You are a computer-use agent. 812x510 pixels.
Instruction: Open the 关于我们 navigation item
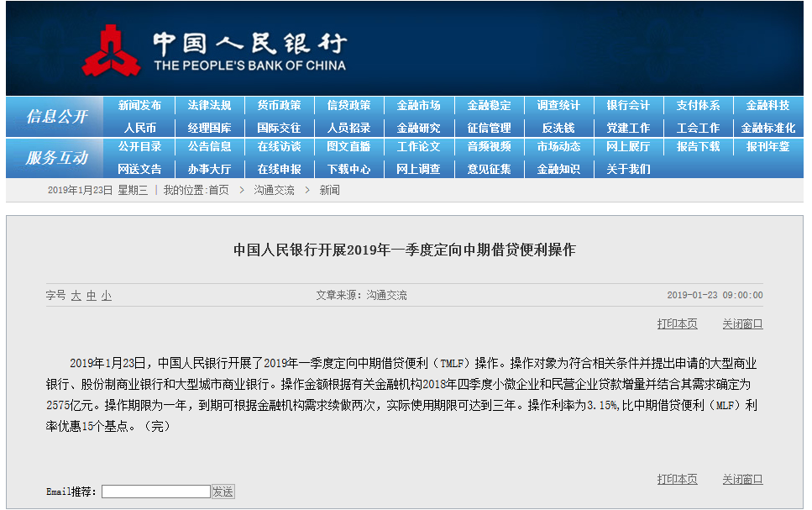tap(629, 168)
